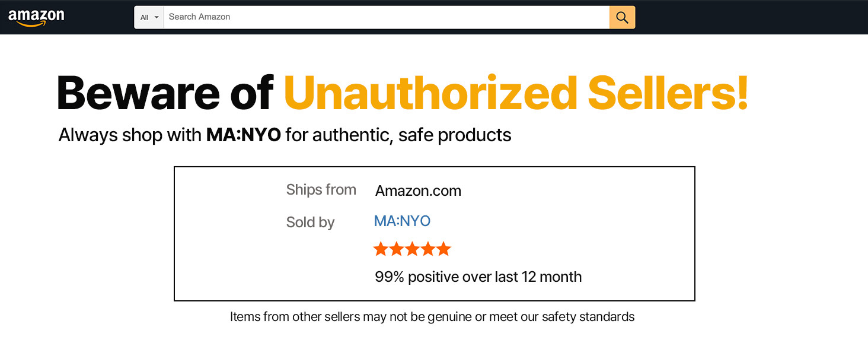Image resolution: width=868 pixels, height=356 pixels.
Task: Focus the 'Search Amazon' input field
Action: pyautogui.click(x=385, y=17)
